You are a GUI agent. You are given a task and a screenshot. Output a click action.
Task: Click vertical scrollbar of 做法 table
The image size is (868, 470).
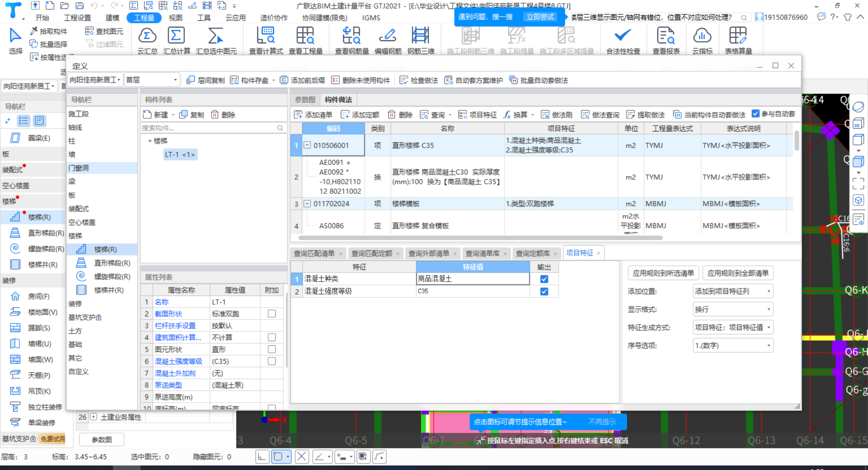(797, 141)
